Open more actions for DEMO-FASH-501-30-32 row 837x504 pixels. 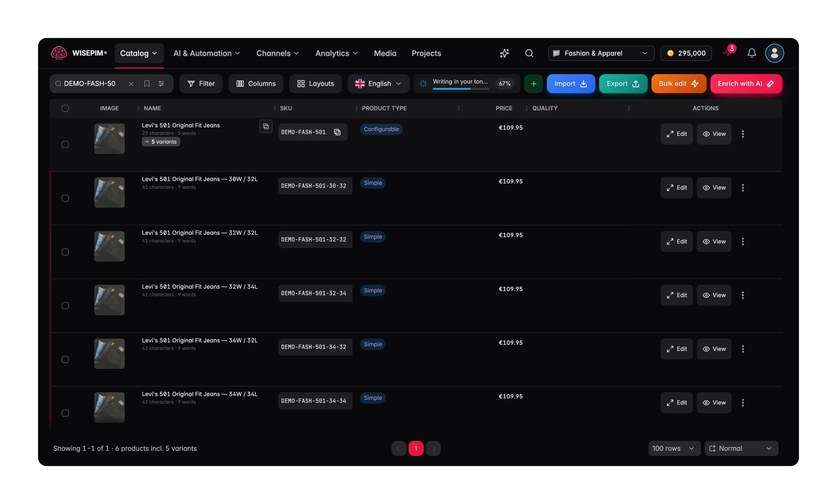pos(742,188)
